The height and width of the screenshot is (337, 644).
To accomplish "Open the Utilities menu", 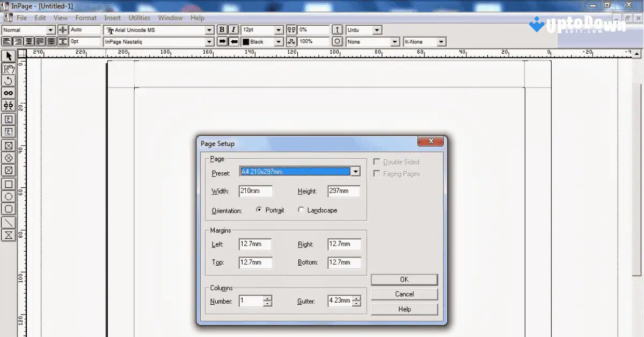I will [x=140, y=17].
